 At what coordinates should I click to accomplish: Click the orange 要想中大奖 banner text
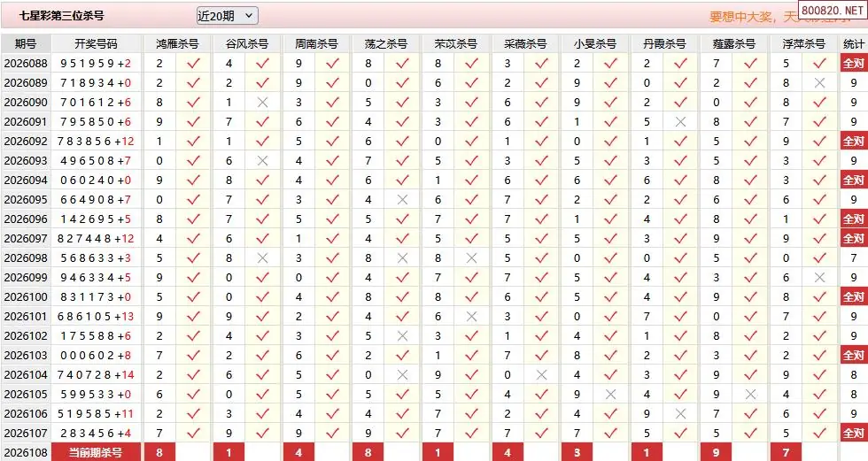pos(742,17)
